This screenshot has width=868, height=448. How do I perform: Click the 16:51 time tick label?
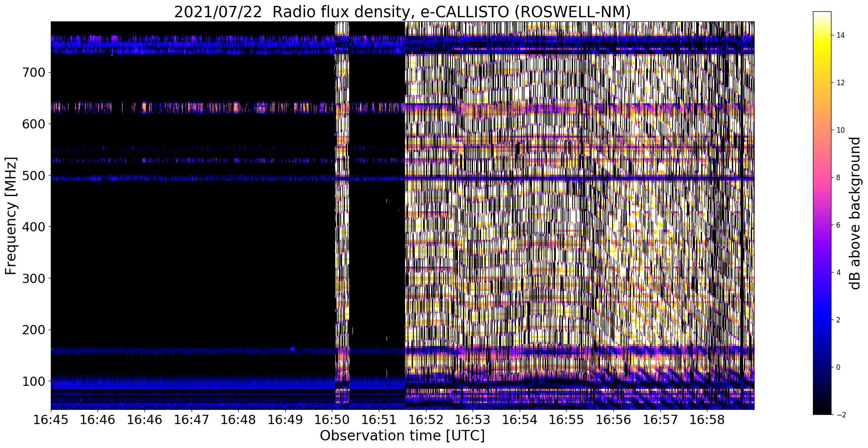[x=379, y=419]
